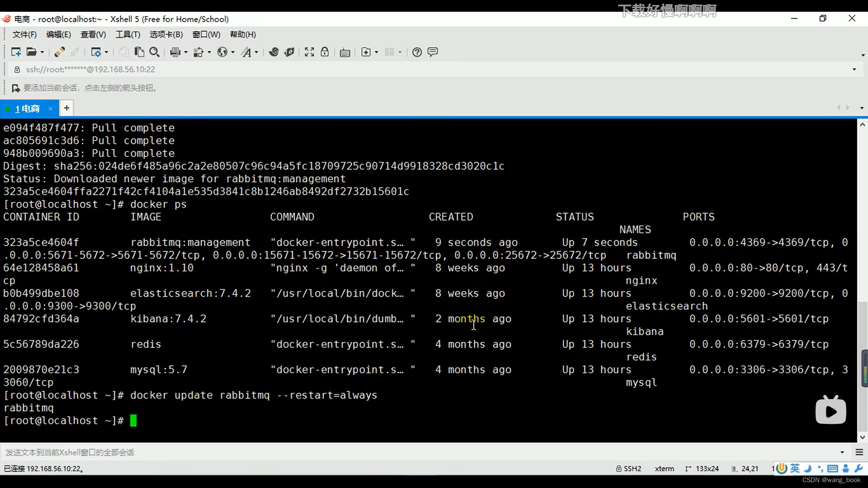
Task: Toggle the IME moon icon
Action: (808, 469)
